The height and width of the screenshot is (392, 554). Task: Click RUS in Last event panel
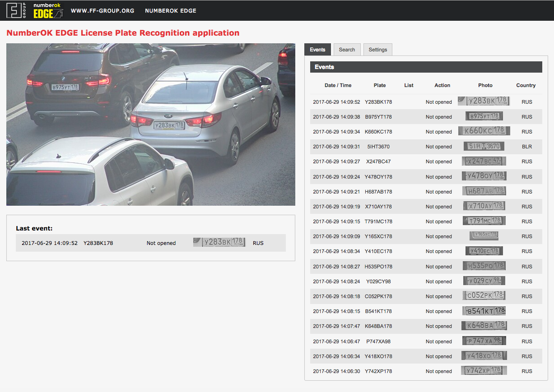(258, 243)
